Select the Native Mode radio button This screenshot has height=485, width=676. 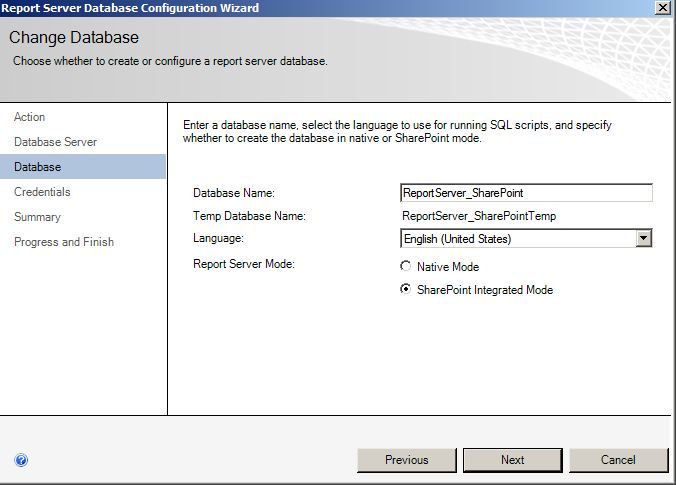(x=405, y=266)
